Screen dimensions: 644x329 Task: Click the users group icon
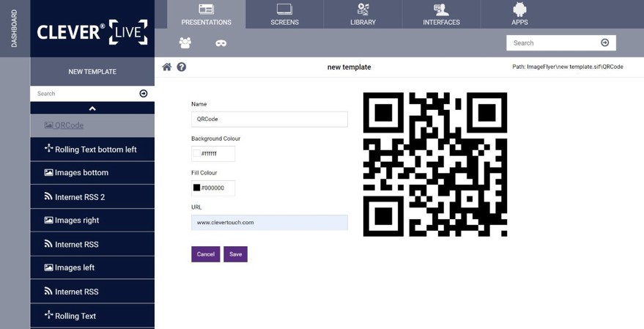click(x=185, y=42)
